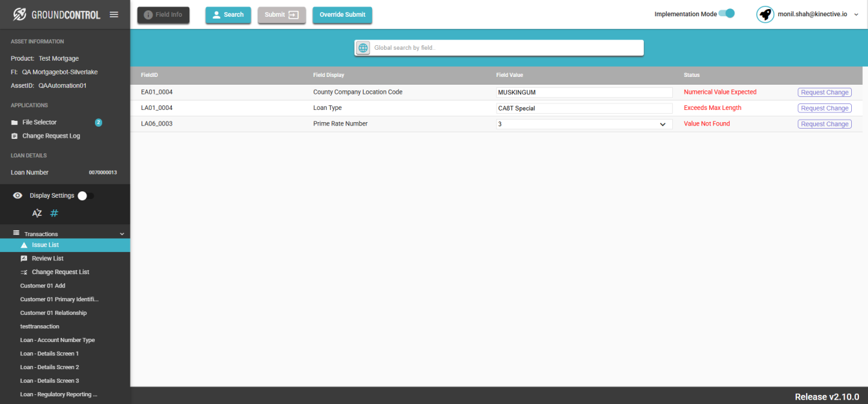The height and width of the screenshot is (404, 868).
Task: Edit the MUSKINGUM field value
Action: [584, 92]
